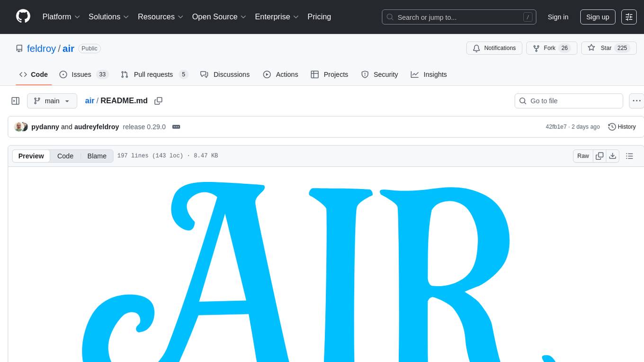The image size is (644, 362).
Task: Click the commit author avatars
Action: 21,127
